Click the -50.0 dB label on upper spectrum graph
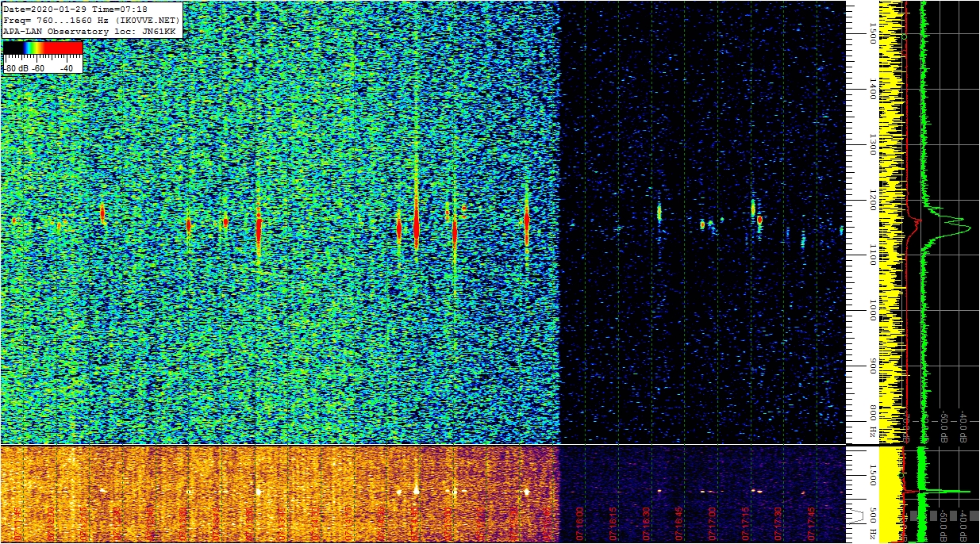980x544 pixels. 944,425
